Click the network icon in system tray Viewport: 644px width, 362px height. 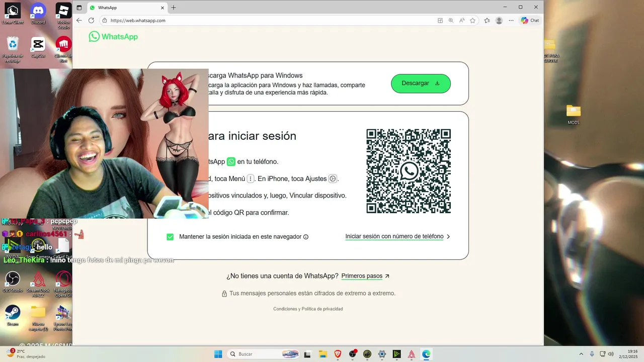coord(603,354)
